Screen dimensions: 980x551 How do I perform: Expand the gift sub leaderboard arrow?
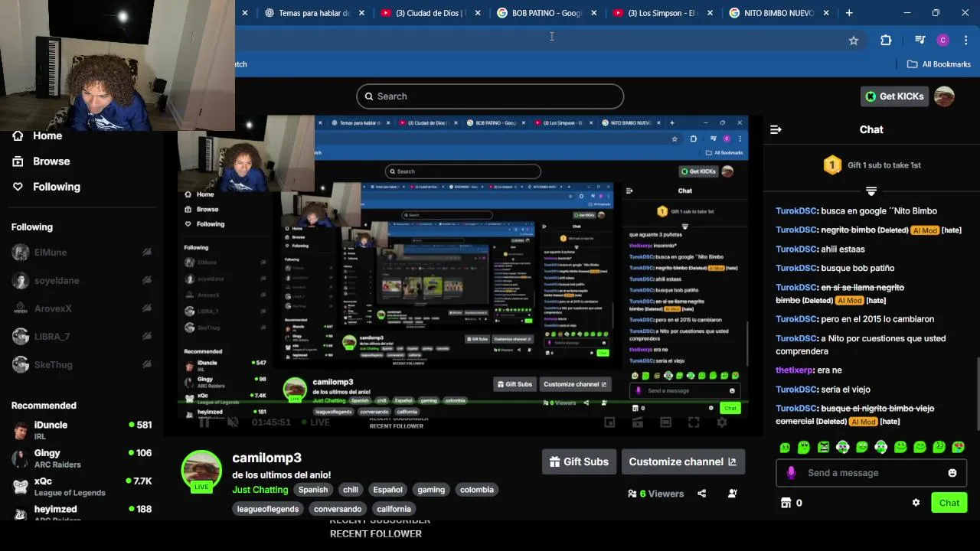[871, 191]
